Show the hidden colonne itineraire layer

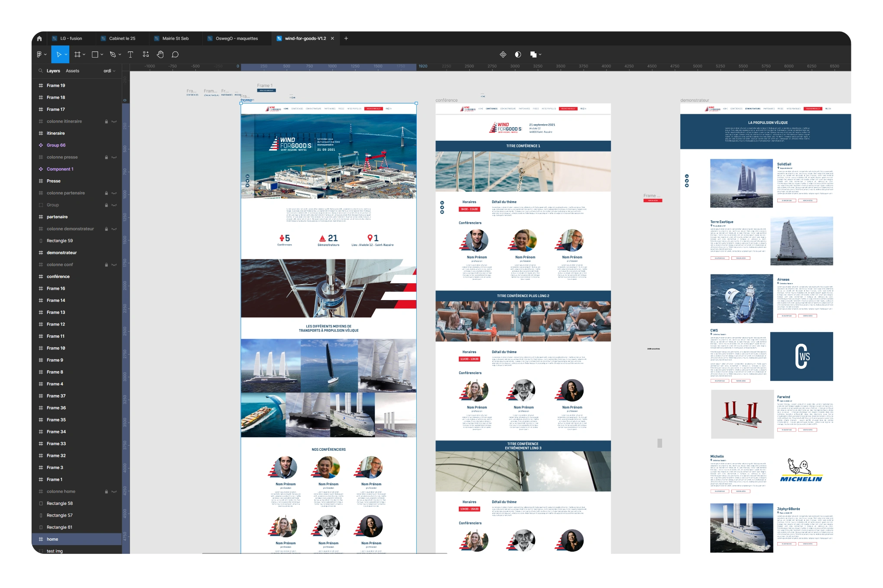pos(114,122)
